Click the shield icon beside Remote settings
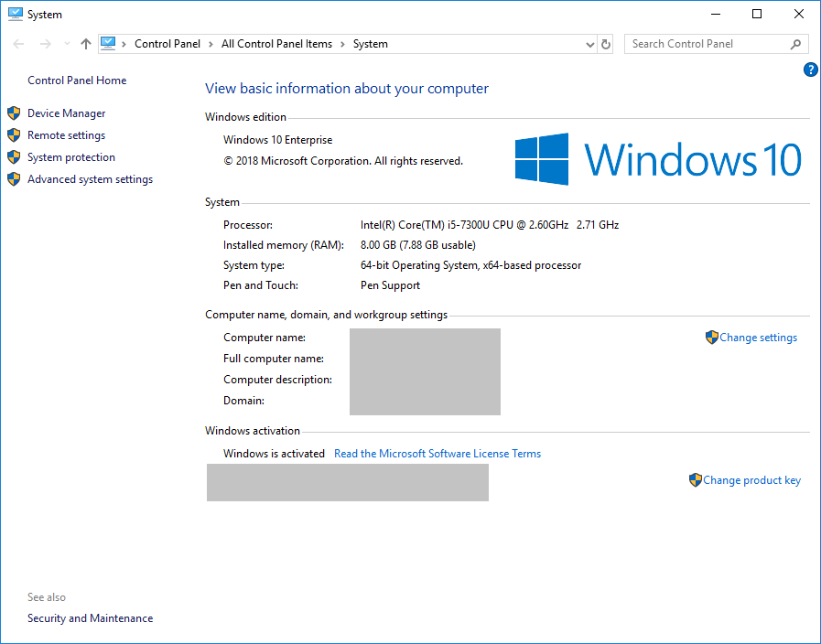This screenshot has height=644, width=821. pyautogui.click(x=14, y=135)
